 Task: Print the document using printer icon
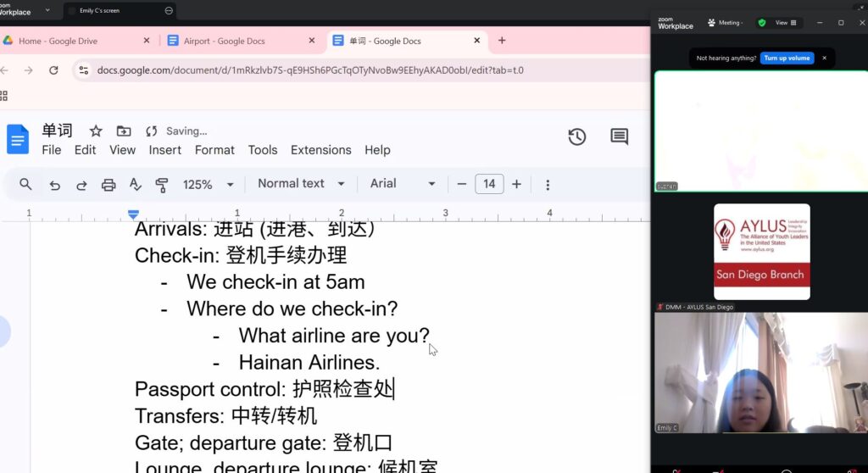(108, 184)
